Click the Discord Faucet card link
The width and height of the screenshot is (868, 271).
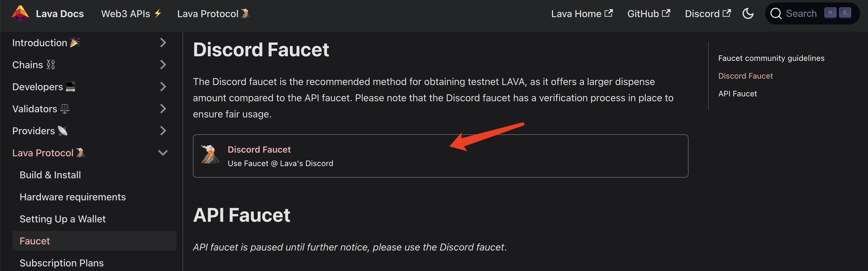[440, 156]
